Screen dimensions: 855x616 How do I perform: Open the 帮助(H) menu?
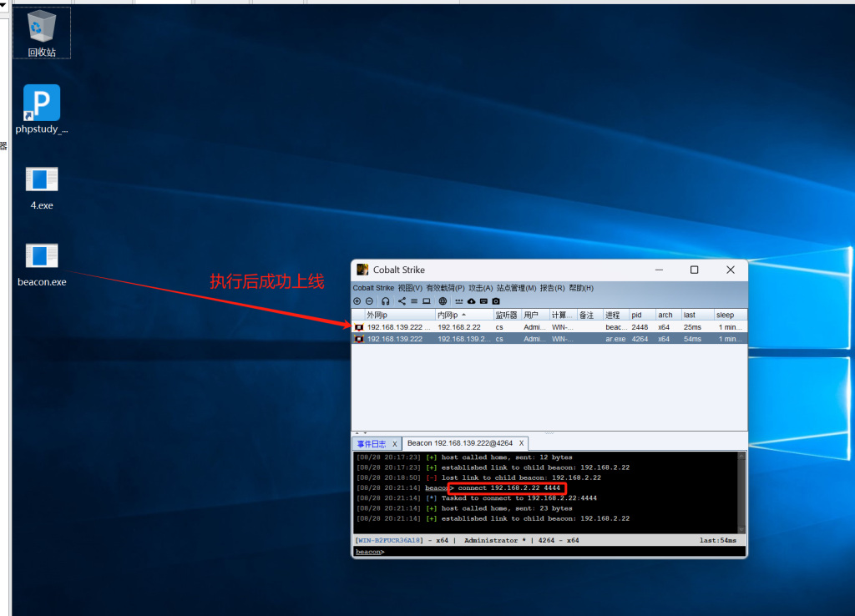coord(581,288)
